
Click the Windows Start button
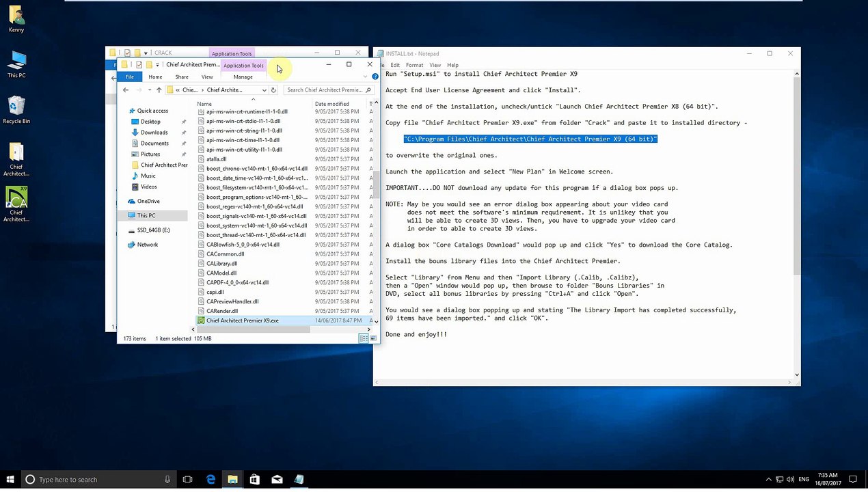point(10,480)
